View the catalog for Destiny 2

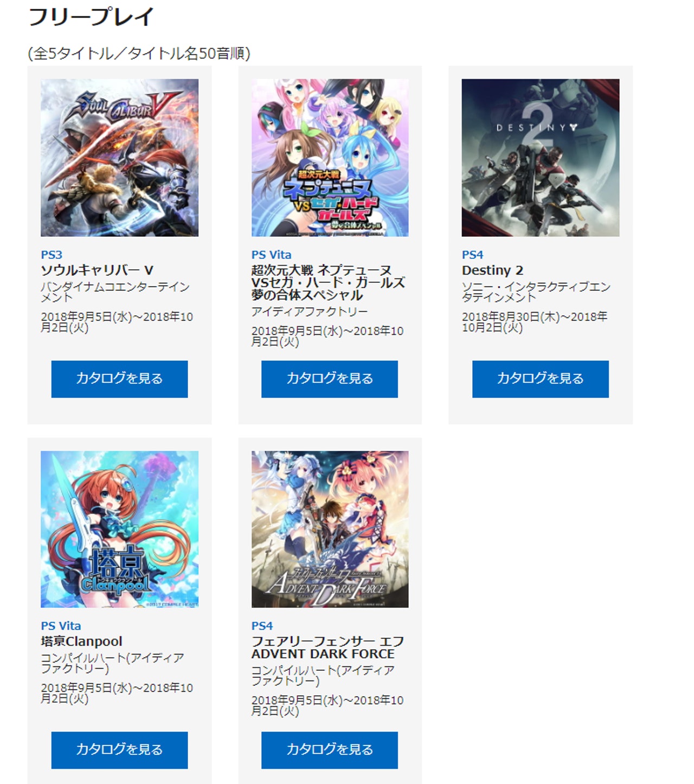(541, 379)
